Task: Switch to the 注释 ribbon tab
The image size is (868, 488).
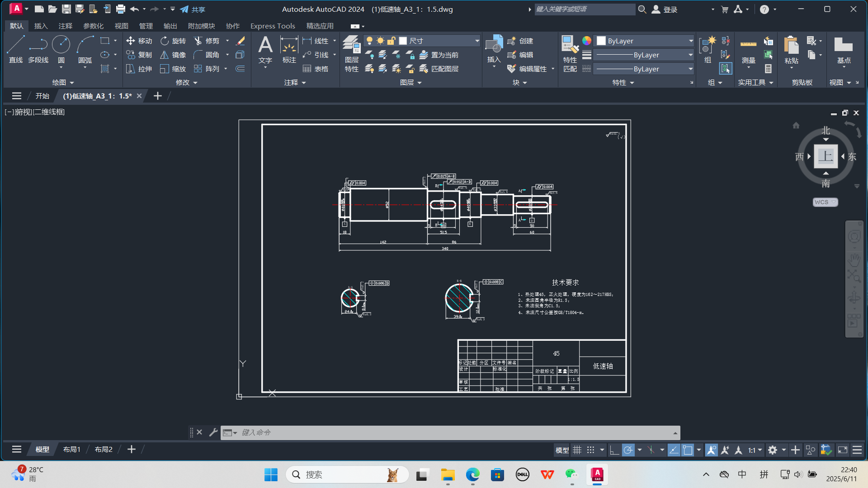Action: [65, 26]
